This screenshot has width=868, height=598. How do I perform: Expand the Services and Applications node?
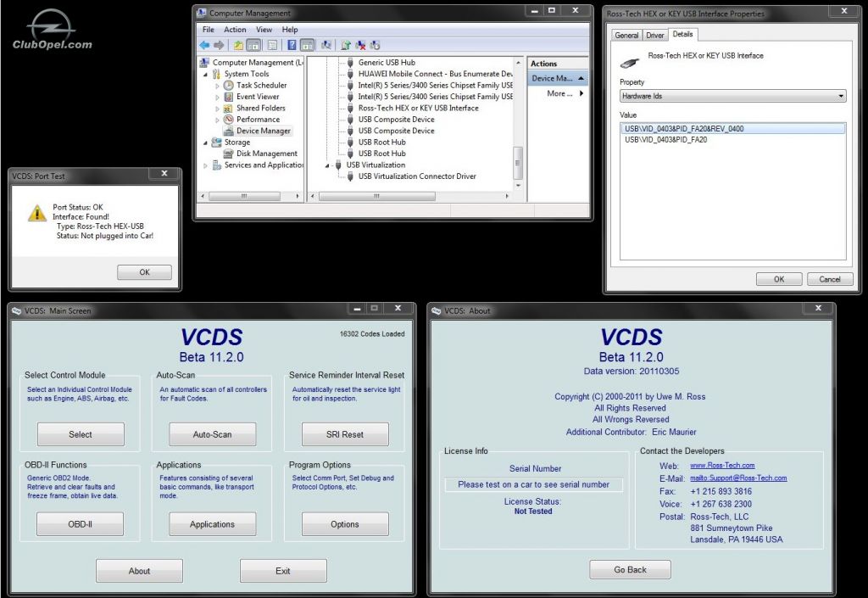point(206,165)
